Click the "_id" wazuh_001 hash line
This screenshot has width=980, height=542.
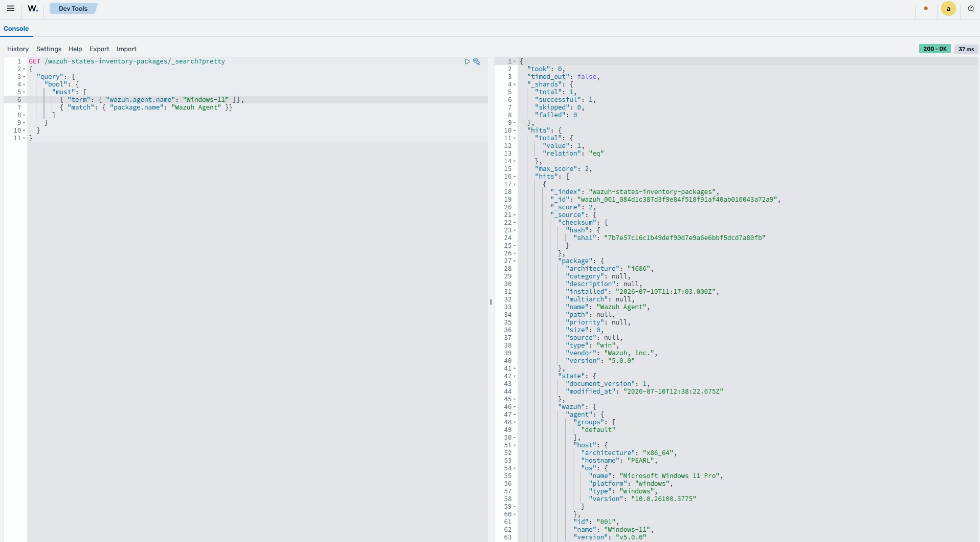coord(665,200)
